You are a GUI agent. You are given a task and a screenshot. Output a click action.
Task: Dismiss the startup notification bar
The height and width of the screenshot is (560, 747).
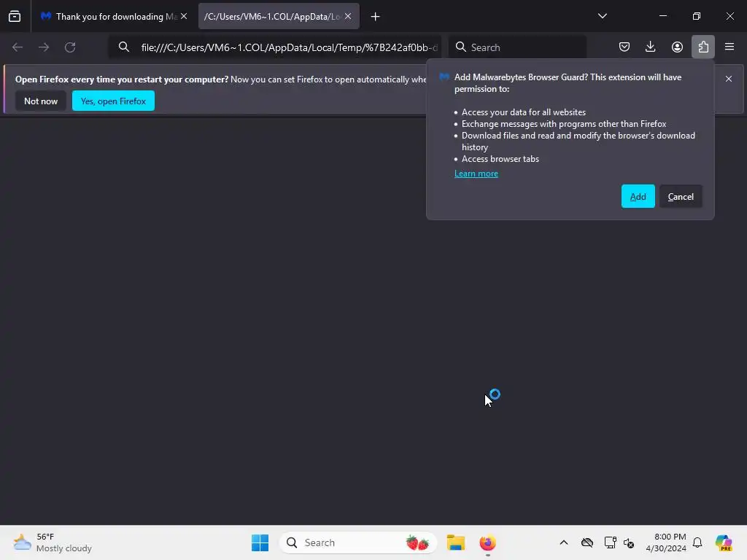729,79
